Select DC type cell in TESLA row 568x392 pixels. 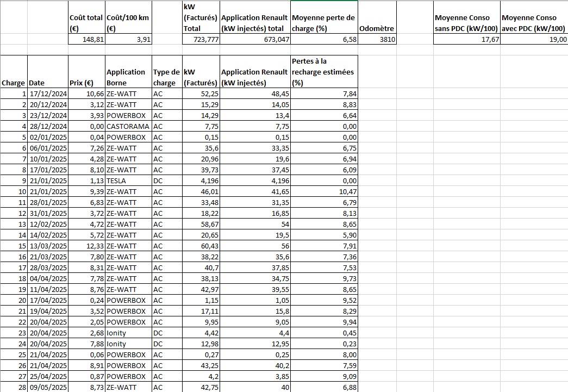pyautogui.click(x=167, y=181)
